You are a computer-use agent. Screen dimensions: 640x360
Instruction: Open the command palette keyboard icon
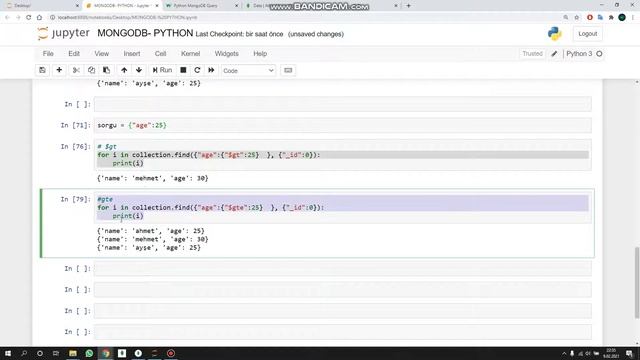(288, 70)
